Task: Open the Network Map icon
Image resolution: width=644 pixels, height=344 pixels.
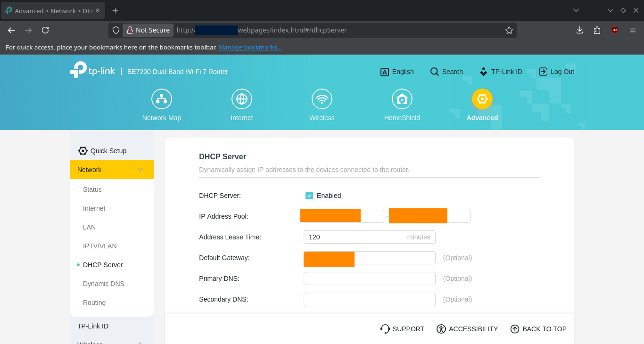Action: tap(162, 99)
